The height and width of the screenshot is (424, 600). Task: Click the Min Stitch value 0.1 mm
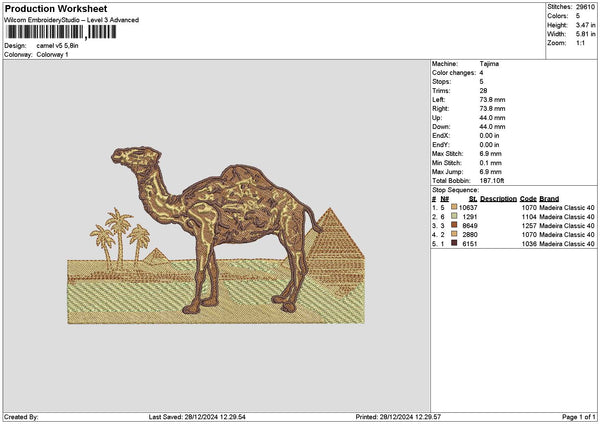[x=491, y=163]
